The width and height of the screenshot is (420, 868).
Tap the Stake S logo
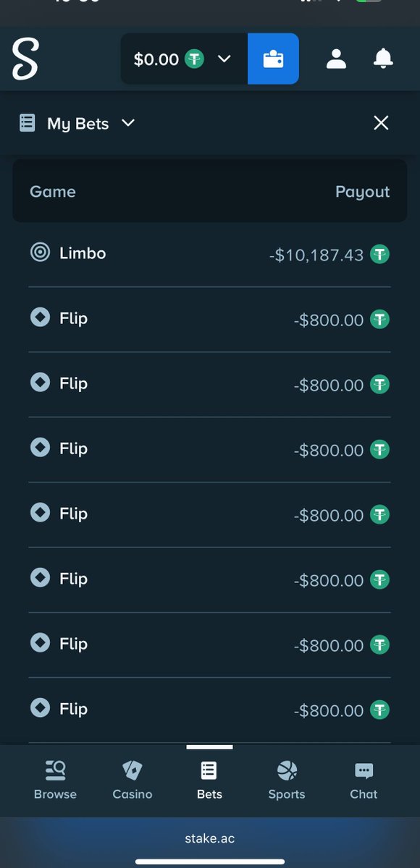coord(25,59)
